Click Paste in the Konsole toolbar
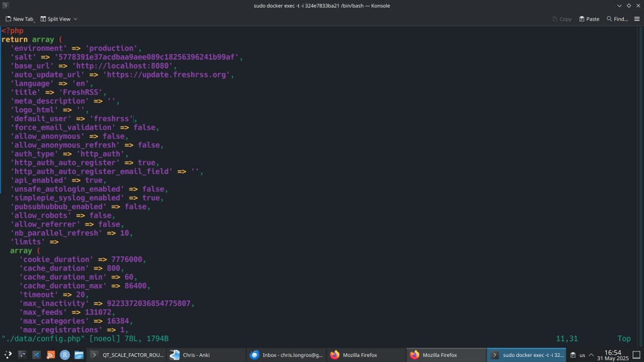The width and height of the screenshot is (644, 362). pos(589,19)
